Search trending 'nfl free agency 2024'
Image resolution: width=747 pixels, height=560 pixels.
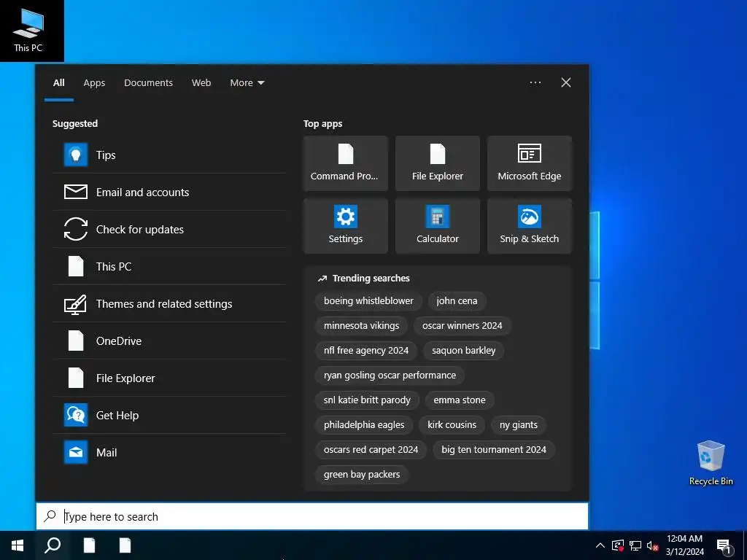pos(366,351)
